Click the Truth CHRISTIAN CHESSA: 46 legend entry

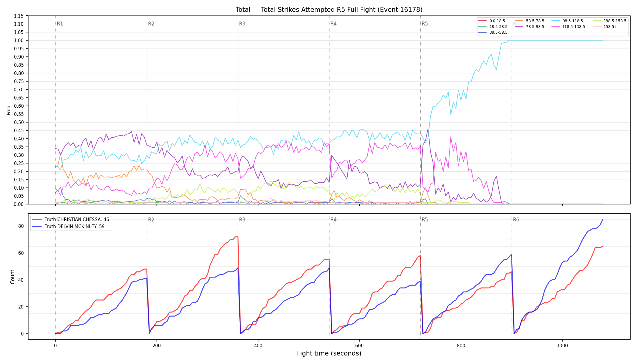click(x=70, y=220)
